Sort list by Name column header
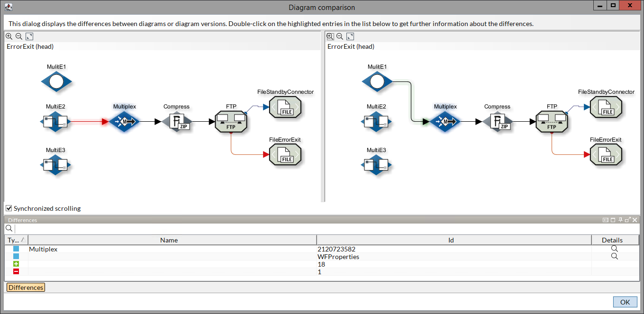Image resolution: width=644 pixels, height=314 pixels. click(x=169, y=240)
